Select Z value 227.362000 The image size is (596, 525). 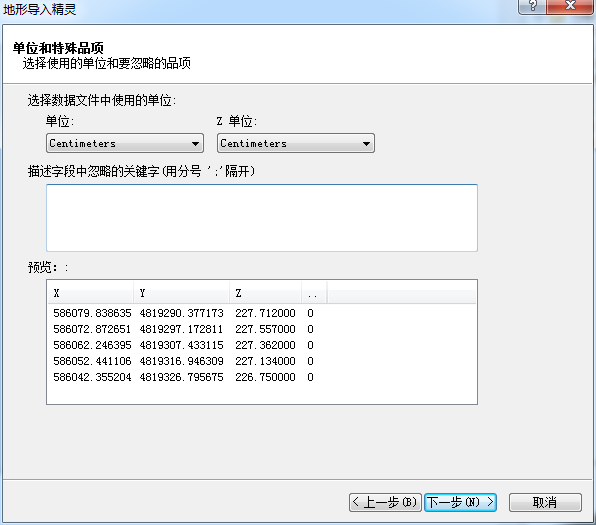coord(265,345)
